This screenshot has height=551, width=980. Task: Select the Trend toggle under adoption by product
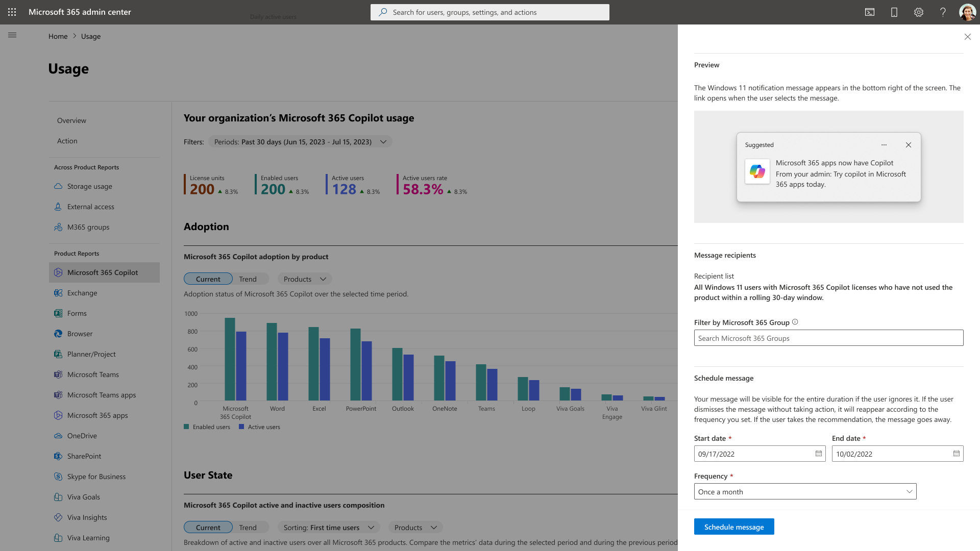[x=248, y=279]
